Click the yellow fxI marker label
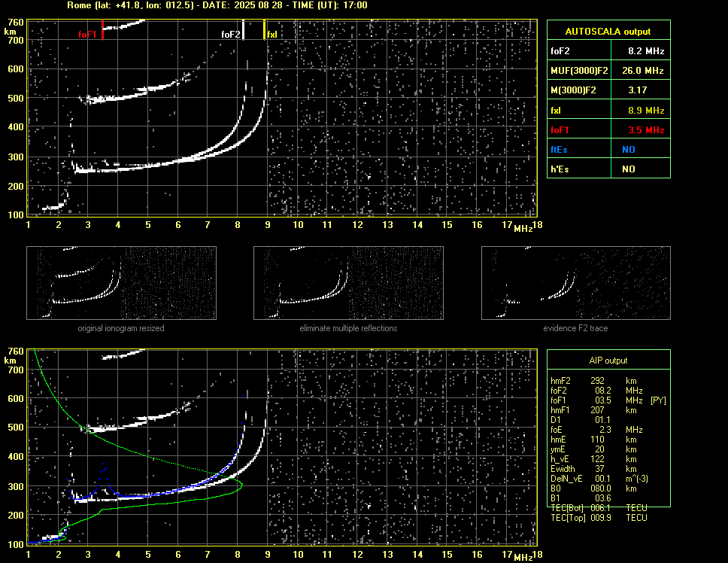Image resolution: width=728 pixels, height=563 pixels. pyautogui.click(x=272, y=35)
